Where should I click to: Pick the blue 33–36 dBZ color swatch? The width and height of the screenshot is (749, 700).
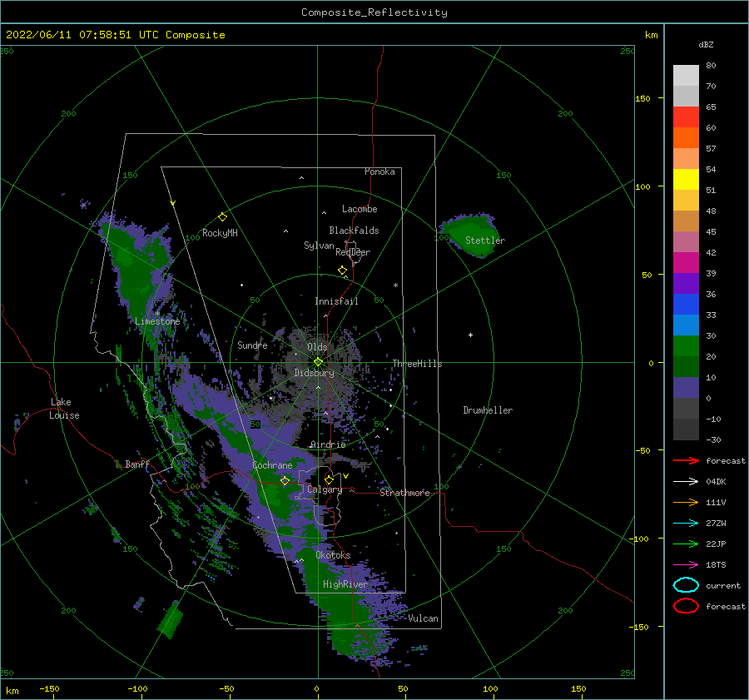tap(686, 305)
